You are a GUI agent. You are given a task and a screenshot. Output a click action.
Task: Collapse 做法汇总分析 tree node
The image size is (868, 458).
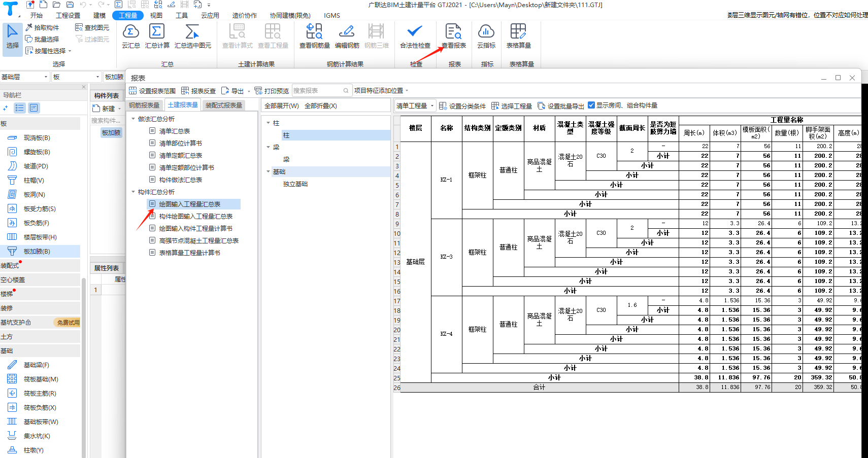pos(133,119)
